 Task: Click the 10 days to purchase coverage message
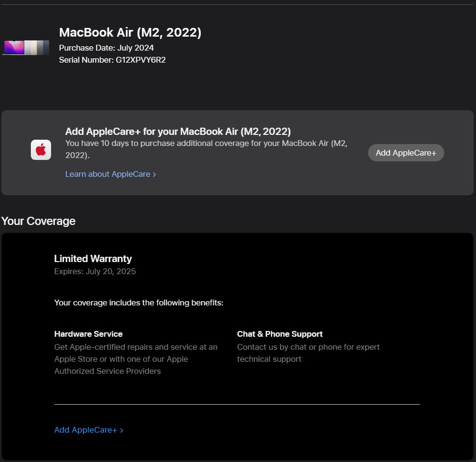206,149
